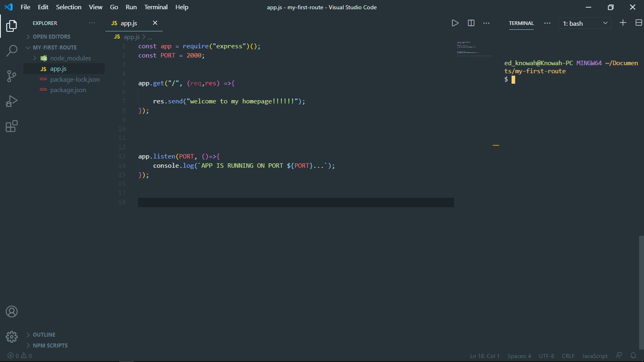Viewport: 644px width, 362px height.
Task: Open the Explorer view in activity bar
Action: coord(12,26)
